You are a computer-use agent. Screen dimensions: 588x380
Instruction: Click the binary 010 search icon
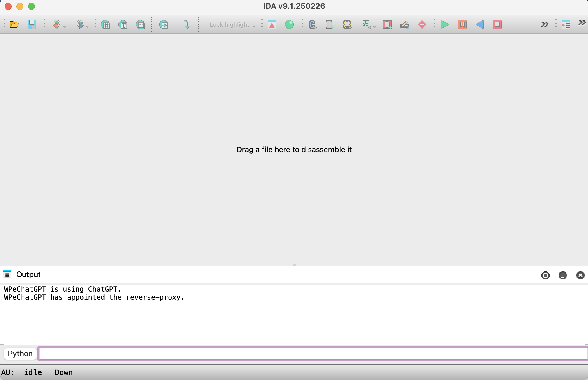click(x=141, y=24)
